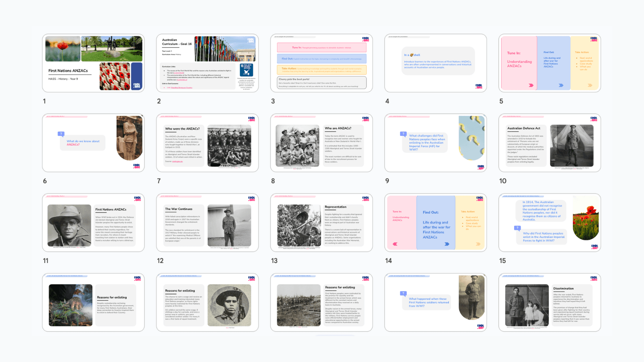Click the Cool.org logo on title slide 1
644x362 pixels.
pyautogui.click(x=137, y=85)
